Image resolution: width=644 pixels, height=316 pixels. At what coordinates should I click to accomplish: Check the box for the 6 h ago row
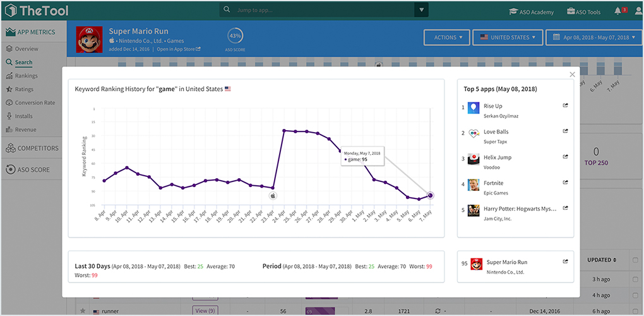tap(635, 311)
